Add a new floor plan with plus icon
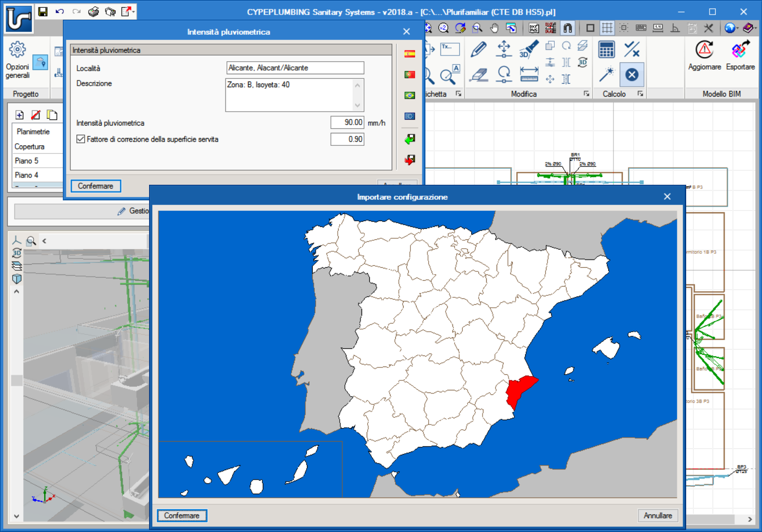The height and width of the screenshot is (532, 762). tap(20, 115)
